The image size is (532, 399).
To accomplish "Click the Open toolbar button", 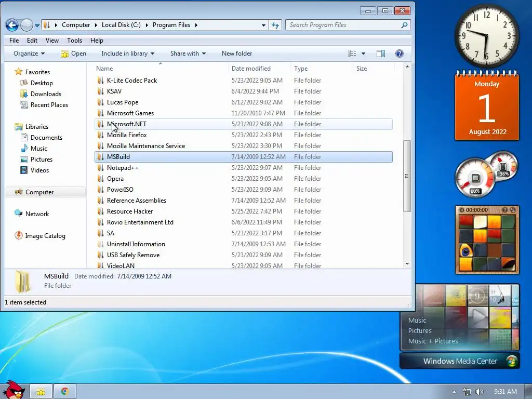I will coord(74,54).
